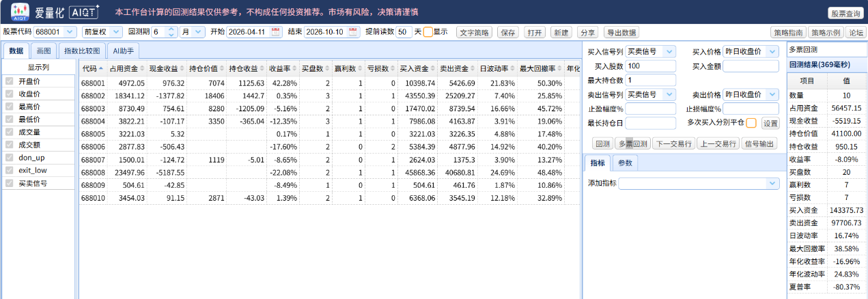Open the start date calendar picker
The width and height of the screenshot is (868, 299).
point(276,32)
